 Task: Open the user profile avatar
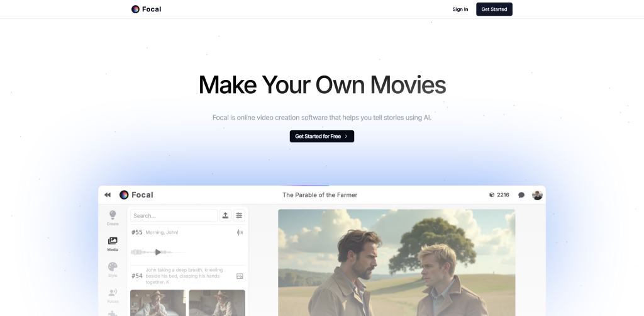tap(537, 195)
